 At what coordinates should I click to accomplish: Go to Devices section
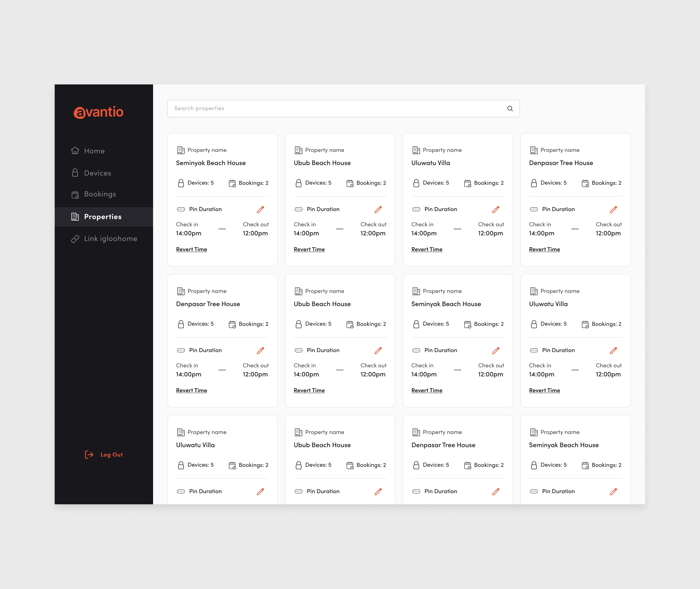coord(97,173)
